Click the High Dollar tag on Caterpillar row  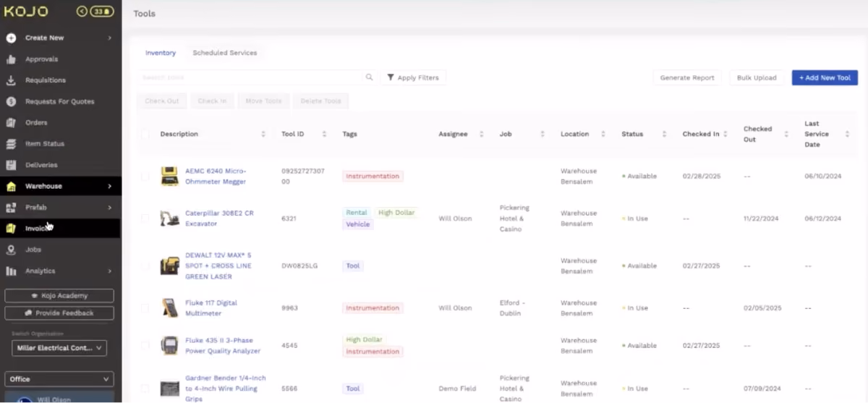pos(396,213)
